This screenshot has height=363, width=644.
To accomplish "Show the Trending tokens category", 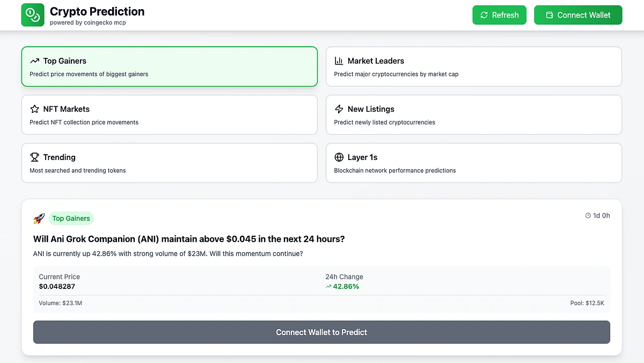I will [x=169, y=163].
